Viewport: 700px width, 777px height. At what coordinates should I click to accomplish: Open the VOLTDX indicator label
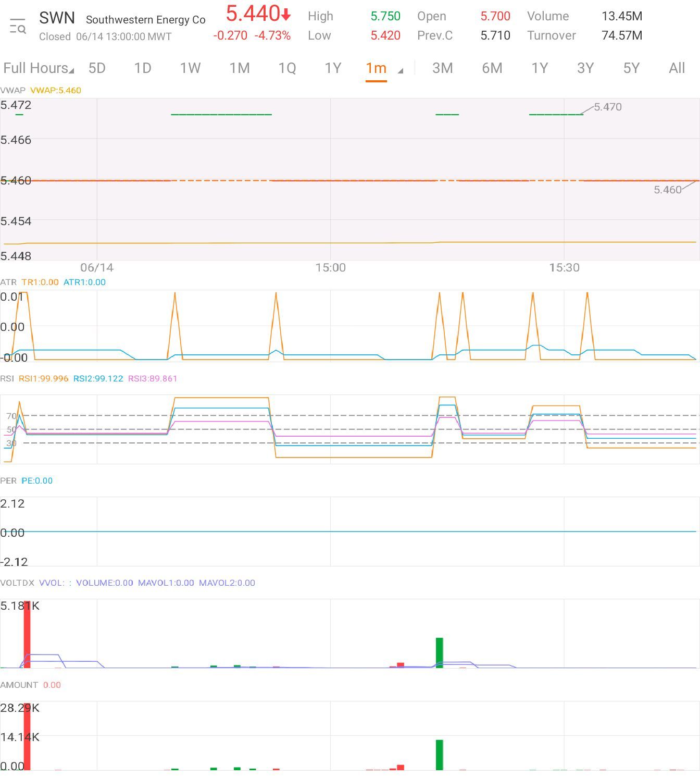click(17, 583)
